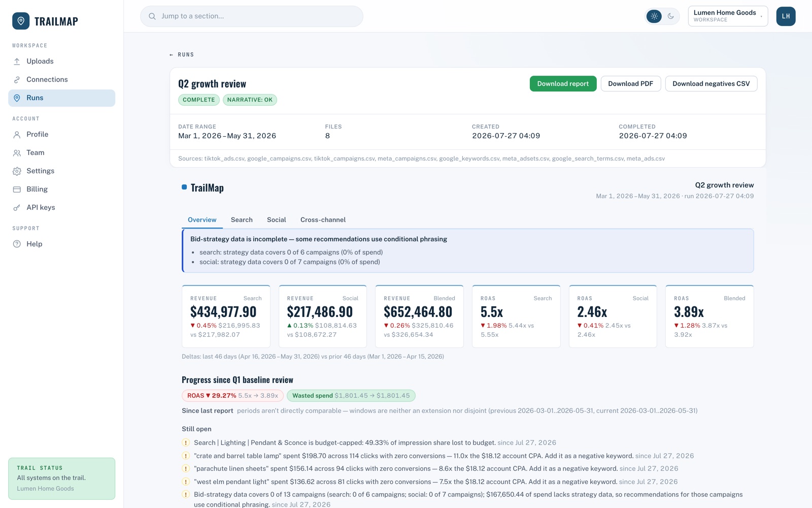
Task: Open the Help page
Action: 61,244
